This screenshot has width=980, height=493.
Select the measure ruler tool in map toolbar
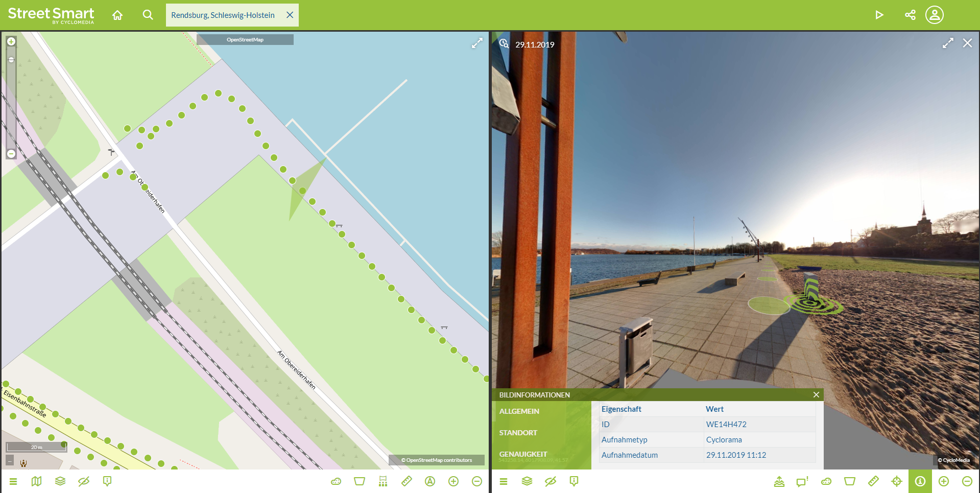pos(407,481)
